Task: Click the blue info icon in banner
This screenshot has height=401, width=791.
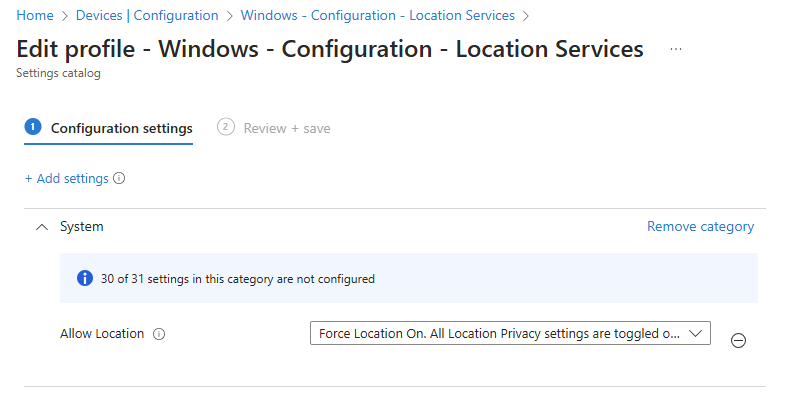Action: [85, 279]
